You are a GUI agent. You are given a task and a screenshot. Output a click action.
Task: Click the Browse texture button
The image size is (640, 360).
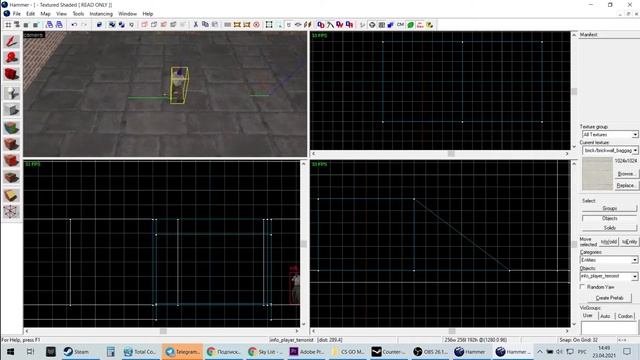point(626,174)
